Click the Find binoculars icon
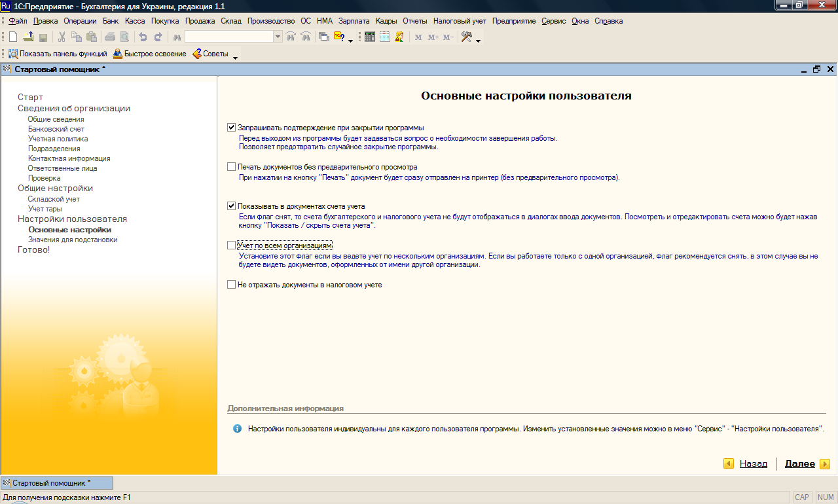 [177, 37]
